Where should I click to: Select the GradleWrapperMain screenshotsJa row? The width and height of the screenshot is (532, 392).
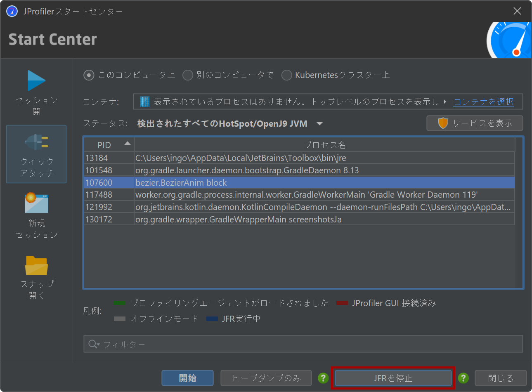pyautogui.click(x=300, y=220)
